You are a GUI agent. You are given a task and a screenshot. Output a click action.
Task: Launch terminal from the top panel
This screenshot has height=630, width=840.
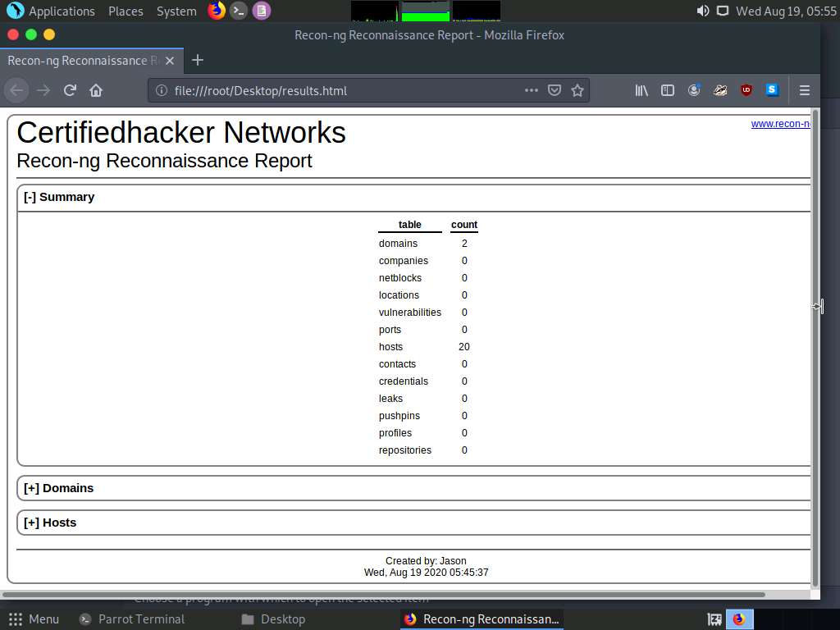pos(239,11)
